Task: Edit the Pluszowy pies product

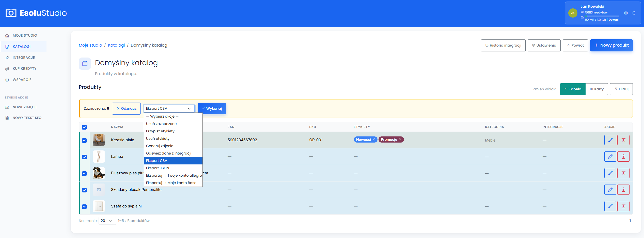Action: click(610, 173)
